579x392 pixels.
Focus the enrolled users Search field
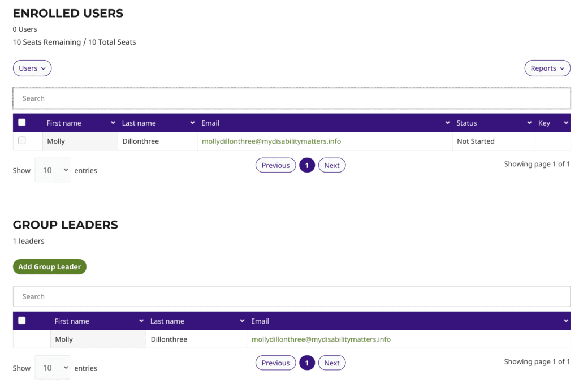pyautogui.click(x=291, y=98)
